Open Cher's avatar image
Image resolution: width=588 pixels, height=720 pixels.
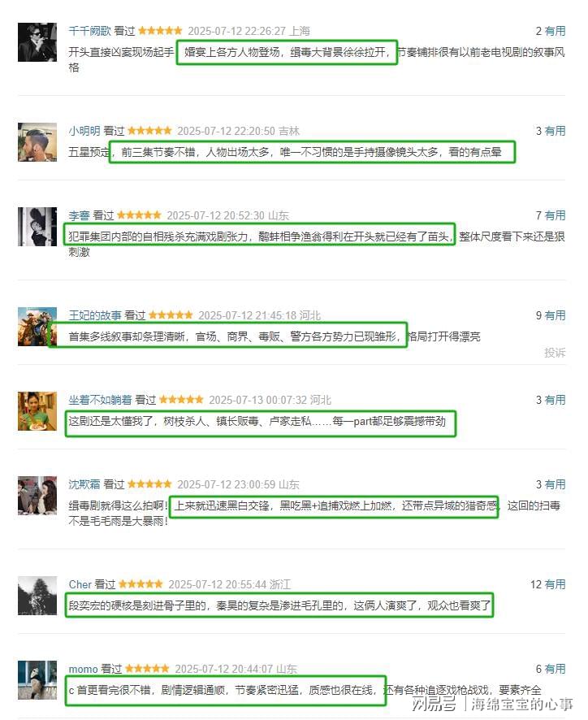(37, 596)
